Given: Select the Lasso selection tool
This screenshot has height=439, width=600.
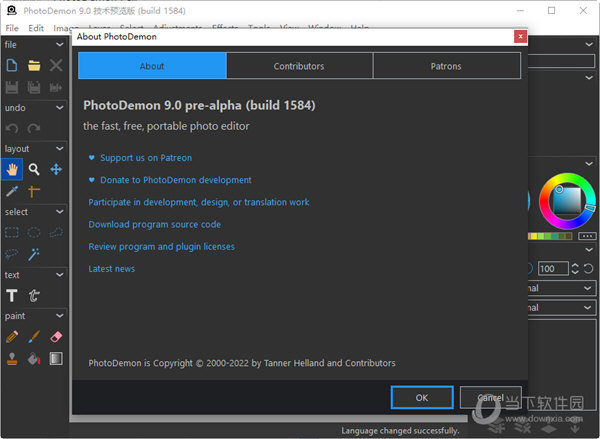Looking at the screenshot, I should click(x=12, y=254).
